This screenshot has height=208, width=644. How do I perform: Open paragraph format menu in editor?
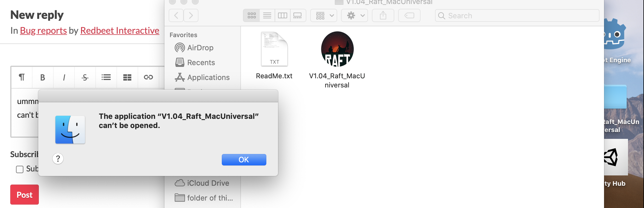coord(22,77)
